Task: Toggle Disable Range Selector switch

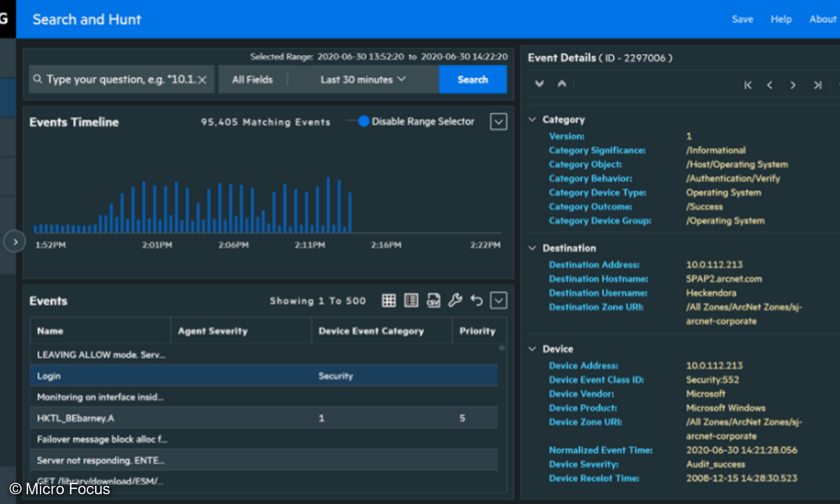Action: (x=358, y=121)
